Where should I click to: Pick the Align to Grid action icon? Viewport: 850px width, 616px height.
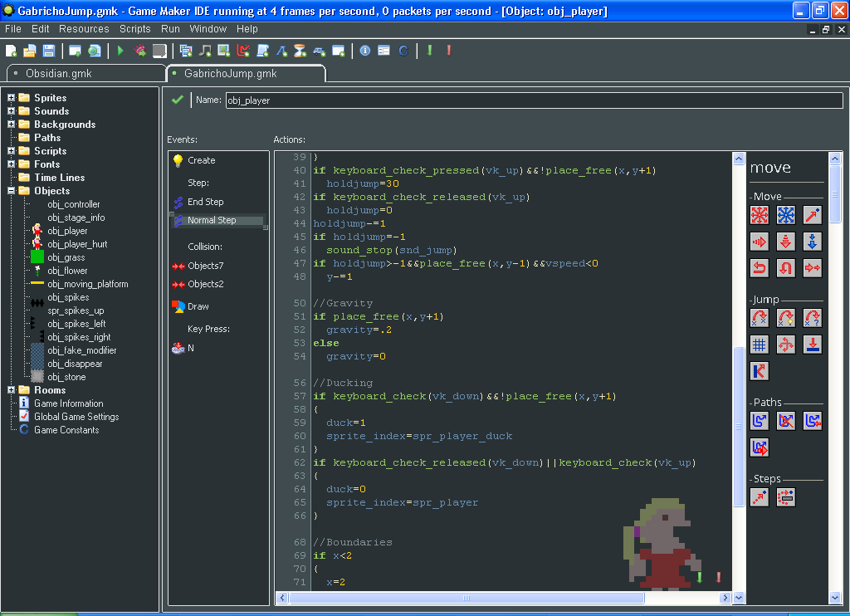coord(759,345)
